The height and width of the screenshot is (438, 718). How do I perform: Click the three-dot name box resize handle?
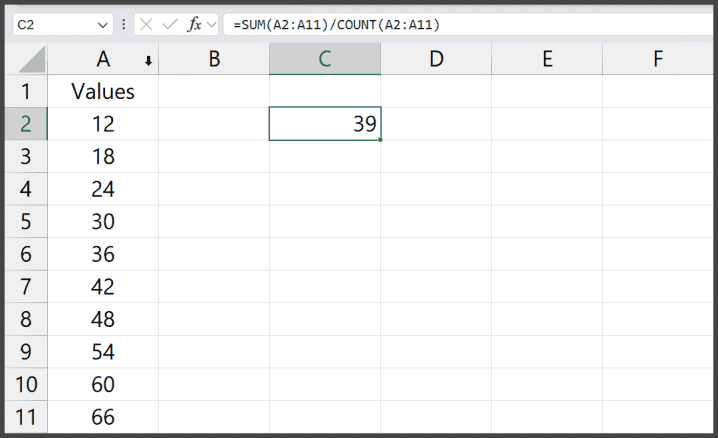pyautogui.click(x=123, y=24)
